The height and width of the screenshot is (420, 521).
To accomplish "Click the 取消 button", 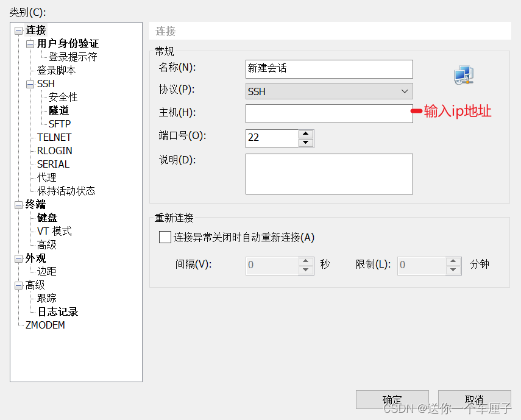I will (x=475, y=399).
